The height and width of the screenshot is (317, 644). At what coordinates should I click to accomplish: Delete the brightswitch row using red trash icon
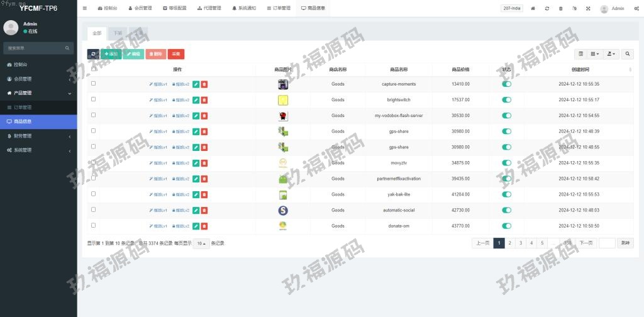tap(204, 100)
